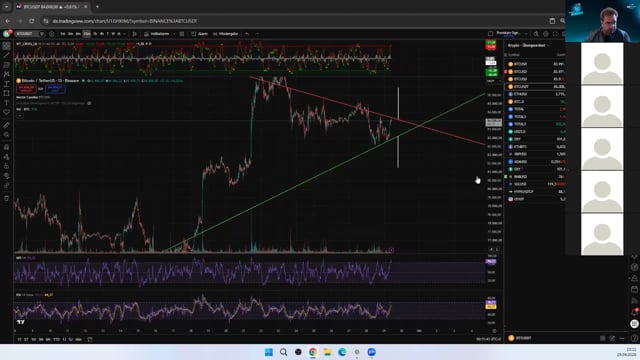Select the trend line drawing tool

pyautogui.click(x=7, y=55)
